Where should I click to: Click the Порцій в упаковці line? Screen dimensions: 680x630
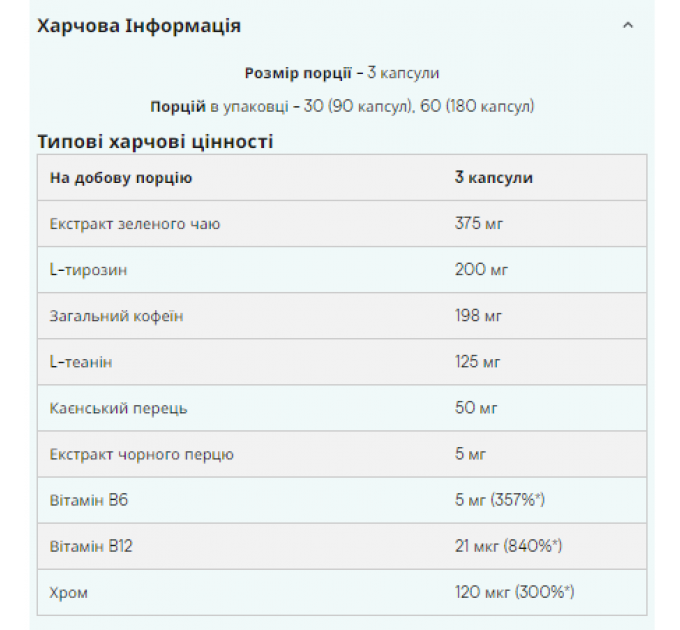(342, 106)
